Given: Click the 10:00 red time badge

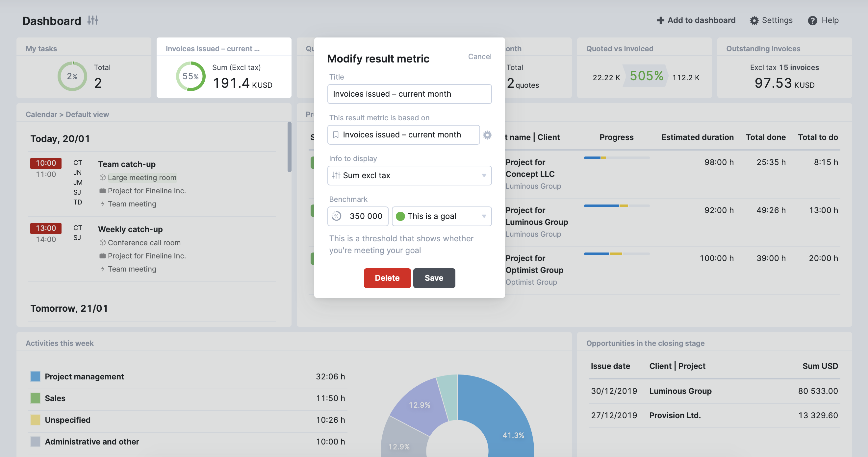Looking at the screenshot, I should pos(46,163).
